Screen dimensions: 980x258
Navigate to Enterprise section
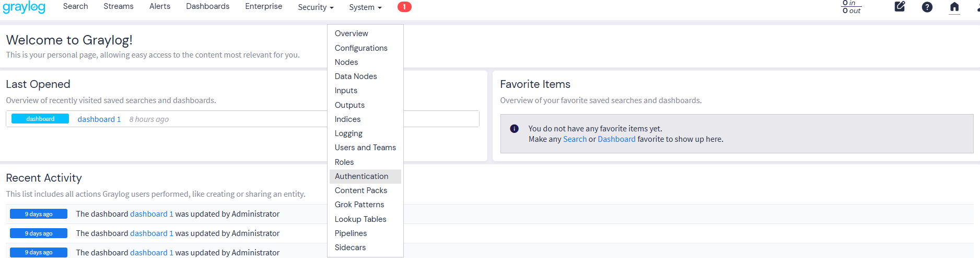[x=263, y=6]
